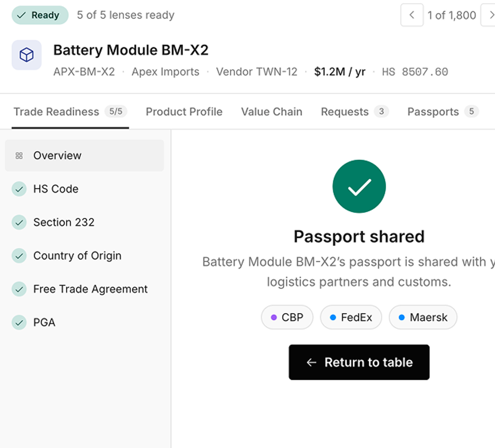Screen dimensions: 495x448
Task: Click the $1.2M / yr value
Action: click(x=340, y=72)
